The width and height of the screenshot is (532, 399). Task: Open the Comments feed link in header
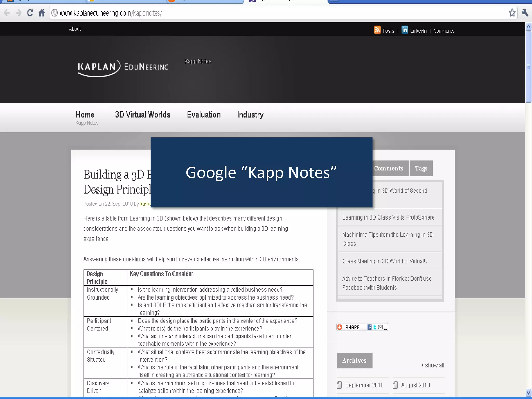coord(444,31)
